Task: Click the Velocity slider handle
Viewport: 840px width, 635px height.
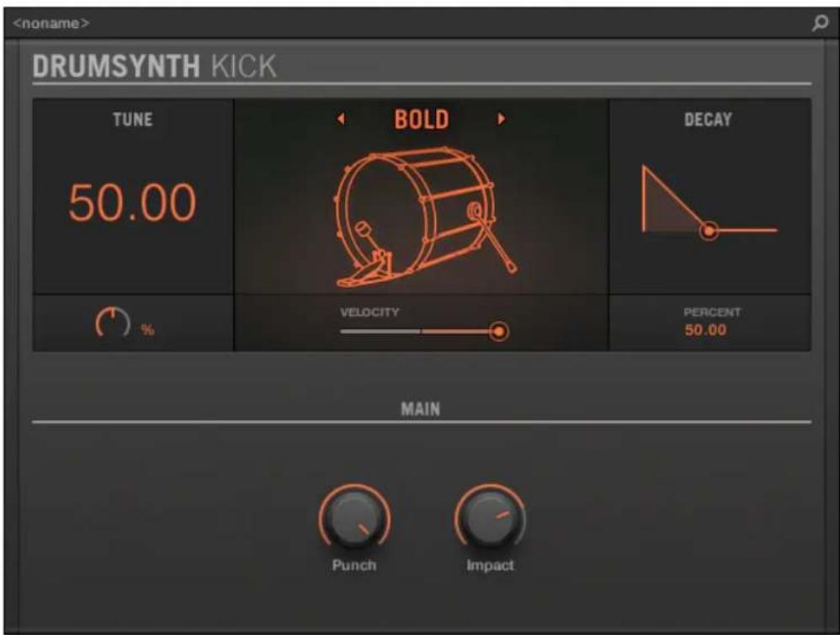Action: (x=499, y=332)
